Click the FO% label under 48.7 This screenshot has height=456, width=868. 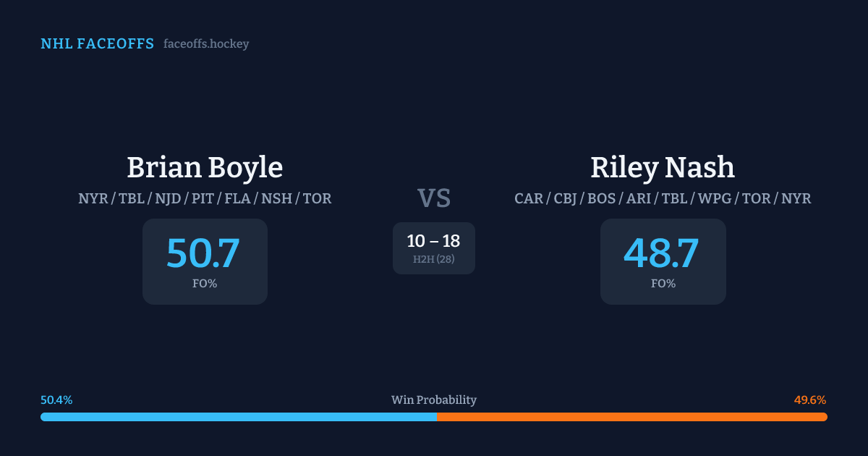(663, 284)
